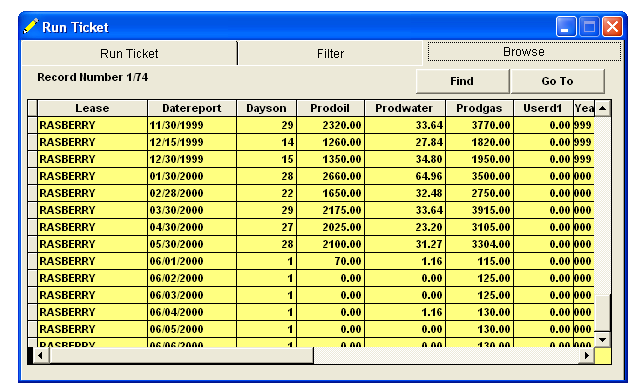Click the scroll up arrow of the grid
The image size is (639, 392).
pos(603,108)
